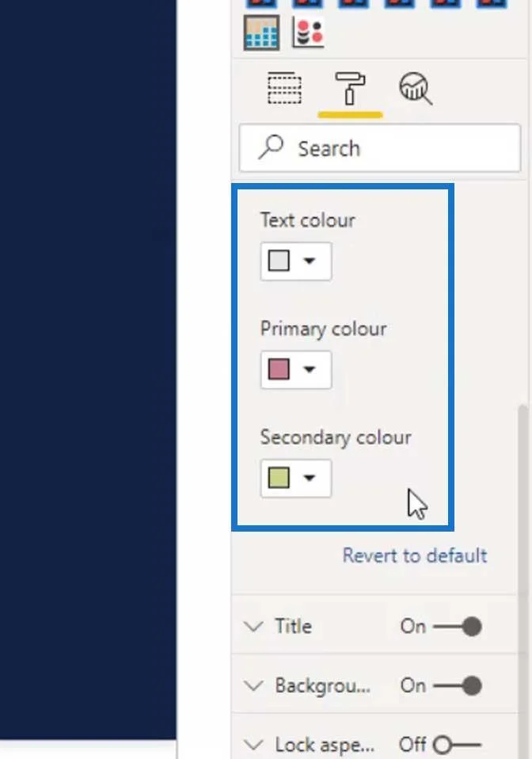The image size is (532, 759).
Task: Click into the Search input field
Action: tap(380, 148)
